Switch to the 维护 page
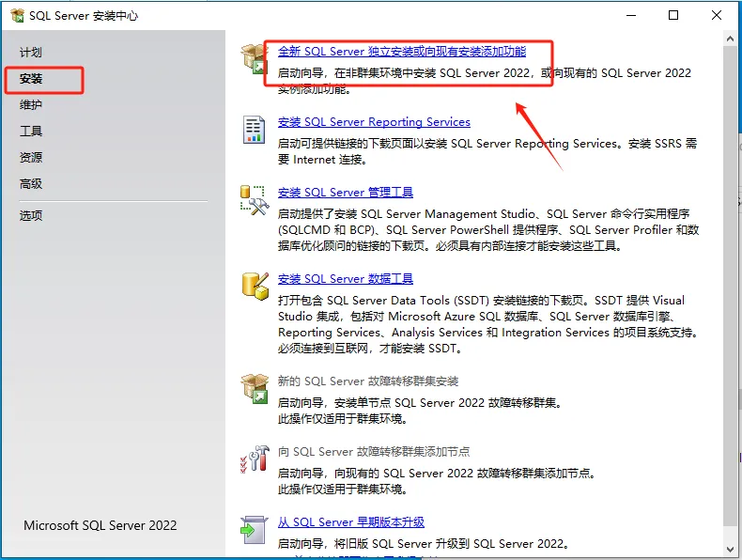 pos(31,104)
